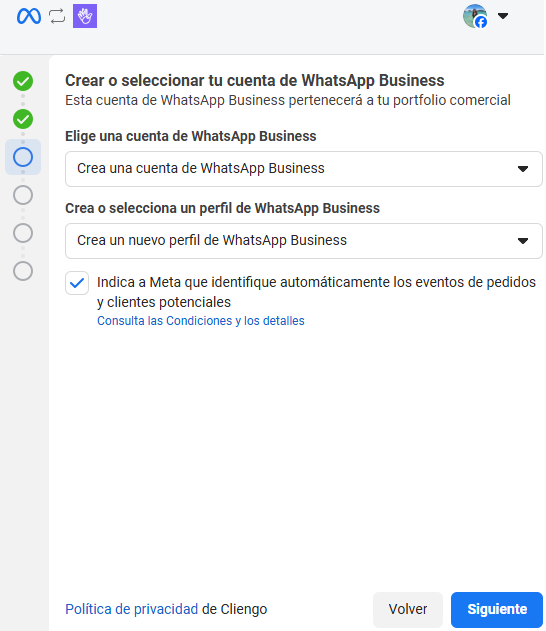
Task: Open 'Consulta las Condiciones y los detalles' link
Action: pos(201,321)
